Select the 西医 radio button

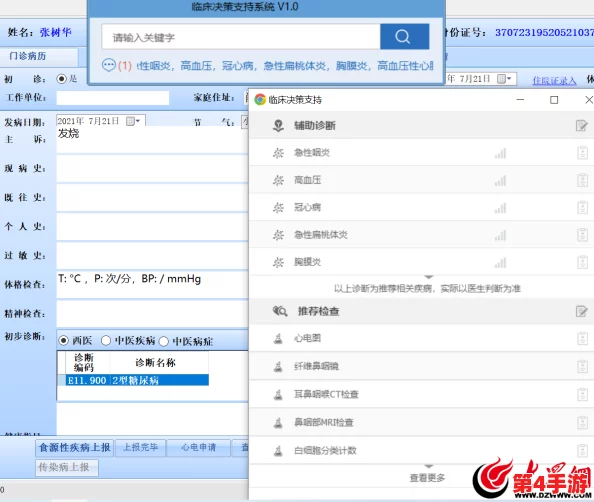tap(64, 341)
